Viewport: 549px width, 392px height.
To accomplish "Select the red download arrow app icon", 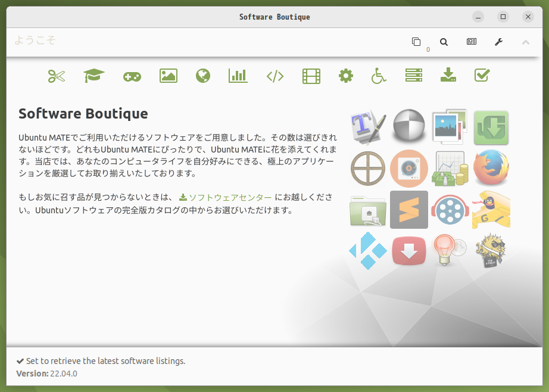I will tap(409, 251).
